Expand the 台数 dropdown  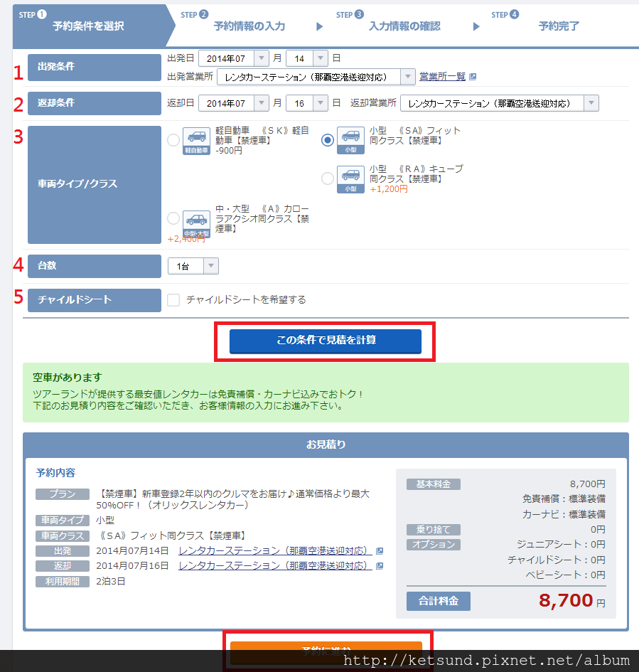(193, 266)
